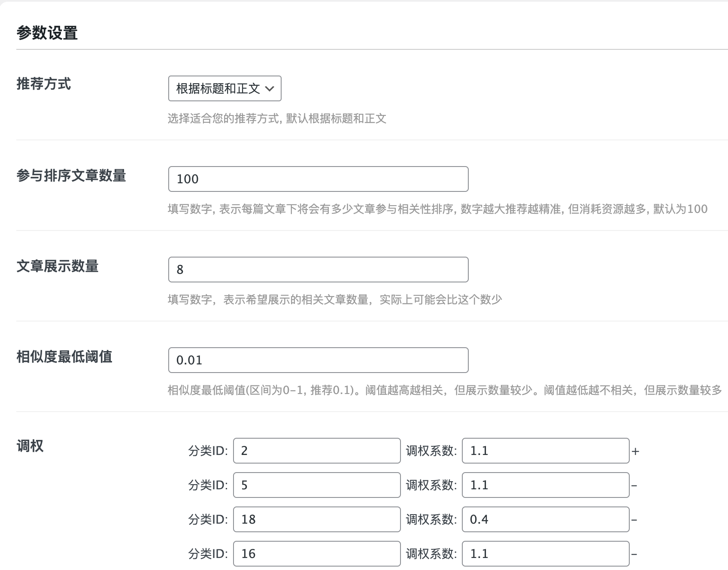Screen dimensions: 728x570
Task: Click help text 选择适合您的推荐方式
Action: (x=277, y=118)
